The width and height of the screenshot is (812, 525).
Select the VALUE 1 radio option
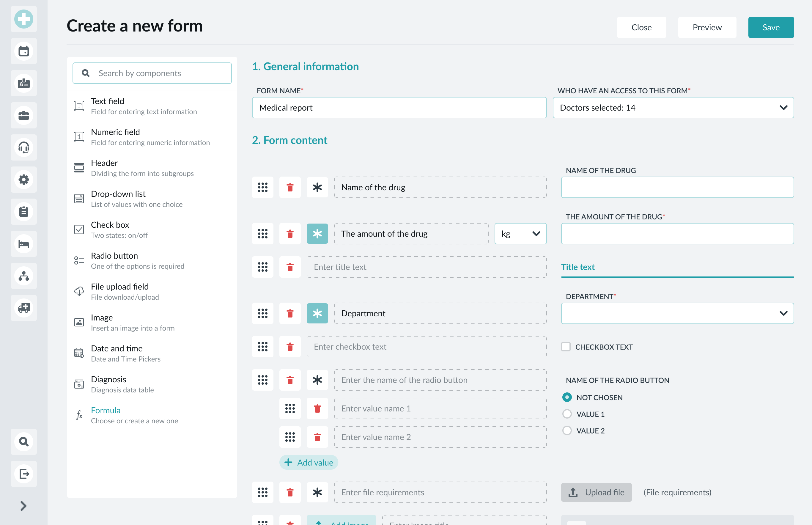tap(567, 414)
